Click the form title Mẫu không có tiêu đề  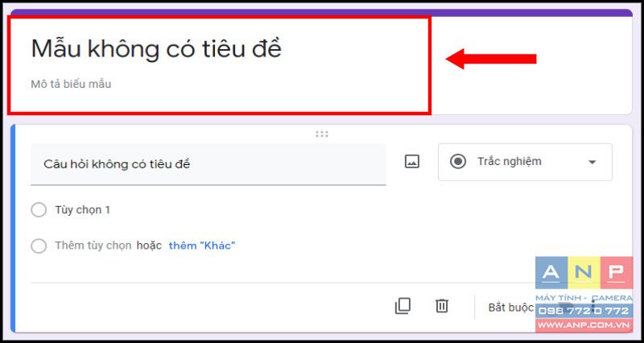(x=156, y=49)
